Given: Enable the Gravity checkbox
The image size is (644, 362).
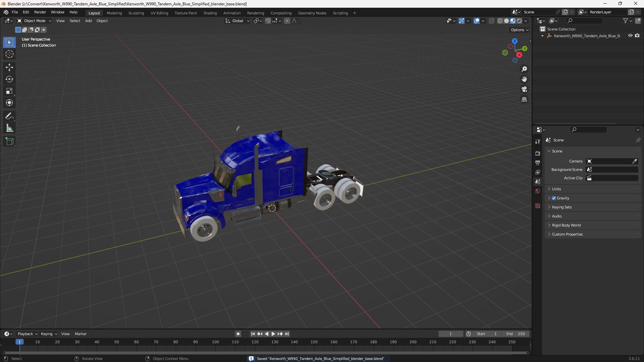Looking at the screenshot, I should (554, 198).
